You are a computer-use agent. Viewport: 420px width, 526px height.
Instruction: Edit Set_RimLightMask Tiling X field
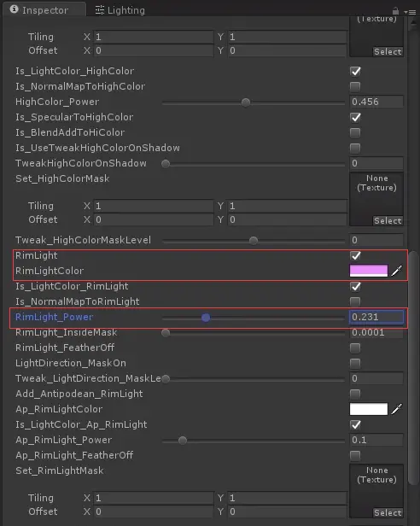[154, 498]
